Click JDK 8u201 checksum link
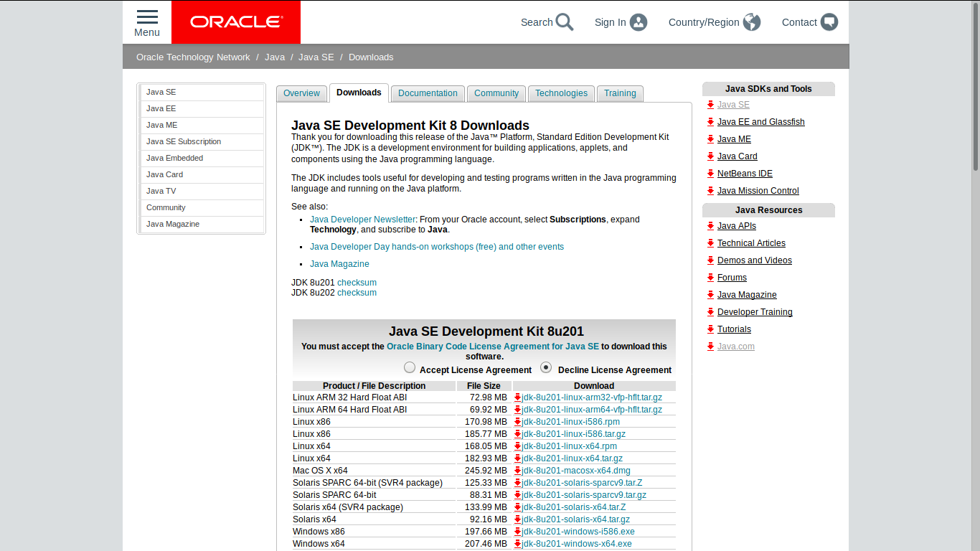Image resolution: width=980 pixels, height=551 pixels. click(357, 283)
